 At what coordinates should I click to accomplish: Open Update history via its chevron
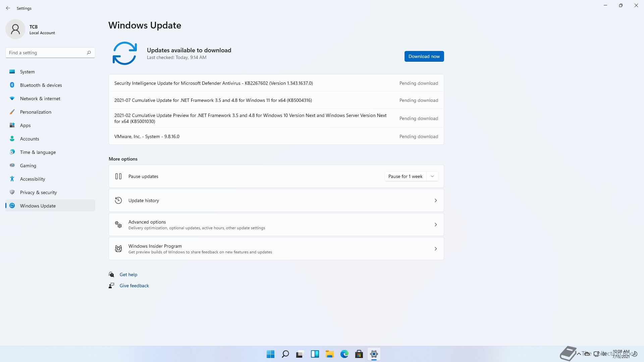click(436, 200)
